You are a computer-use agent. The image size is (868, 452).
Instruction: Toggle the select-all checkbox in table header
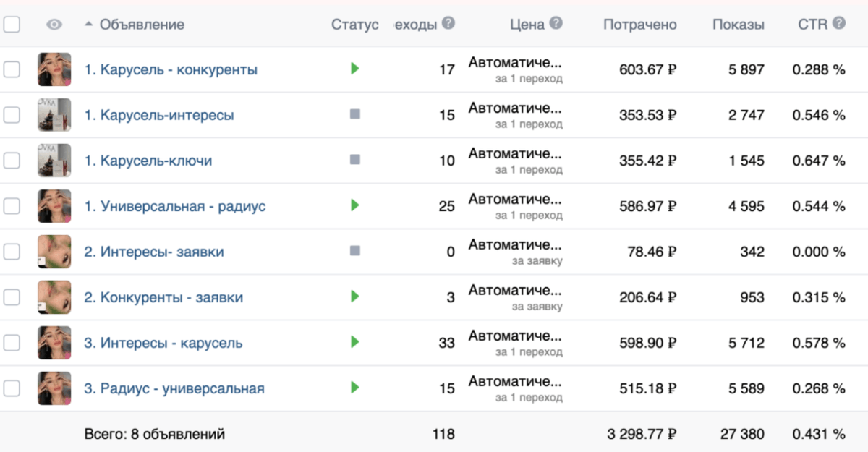point(12,25)
